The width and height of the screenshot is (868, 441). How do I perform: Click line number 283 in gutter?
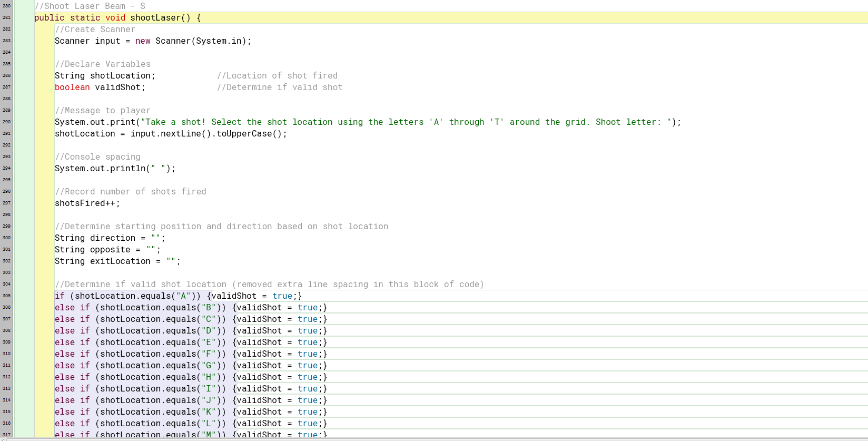pyautogui.click(x=6, y=41)
